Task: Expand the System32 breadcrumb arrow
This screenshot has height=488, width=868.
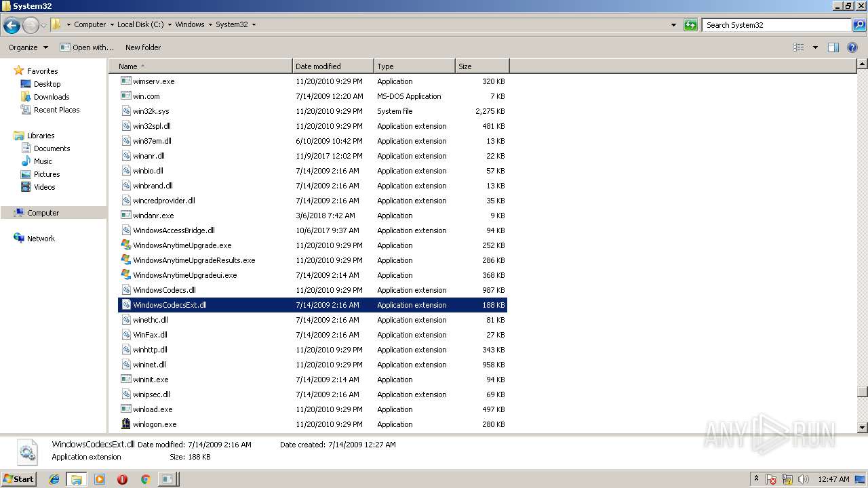Action: point(254,24)
